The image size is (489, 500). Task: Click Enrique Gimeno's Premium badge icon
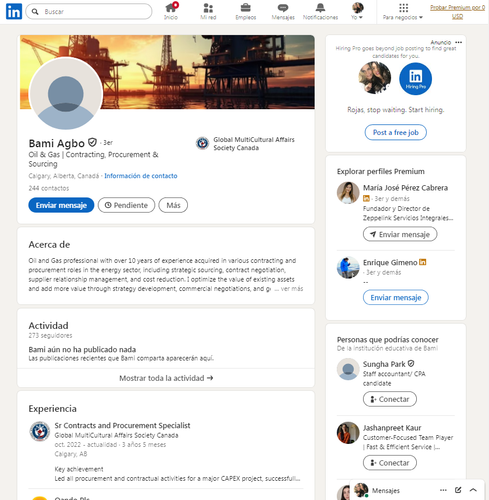pyautogui.click(x=423, y=262)
